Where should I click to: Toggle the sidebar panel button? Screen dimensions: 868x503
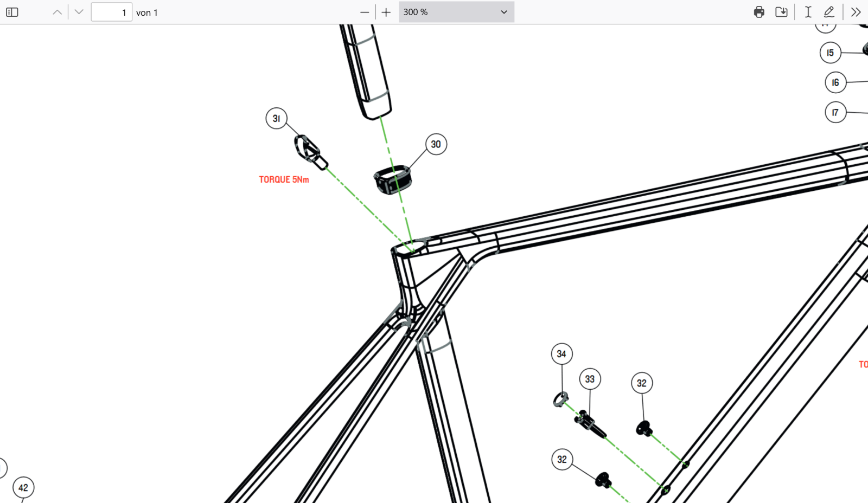click(x=12, y=12)
